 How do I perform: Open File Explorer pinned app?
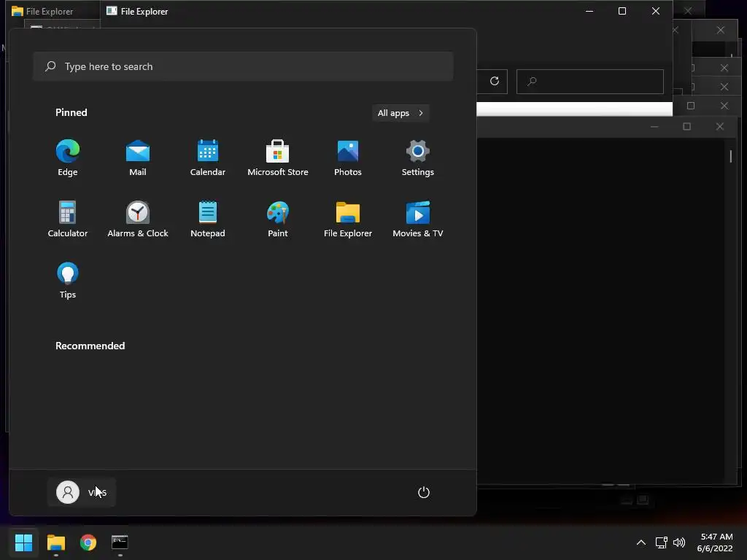pos(348,219)
